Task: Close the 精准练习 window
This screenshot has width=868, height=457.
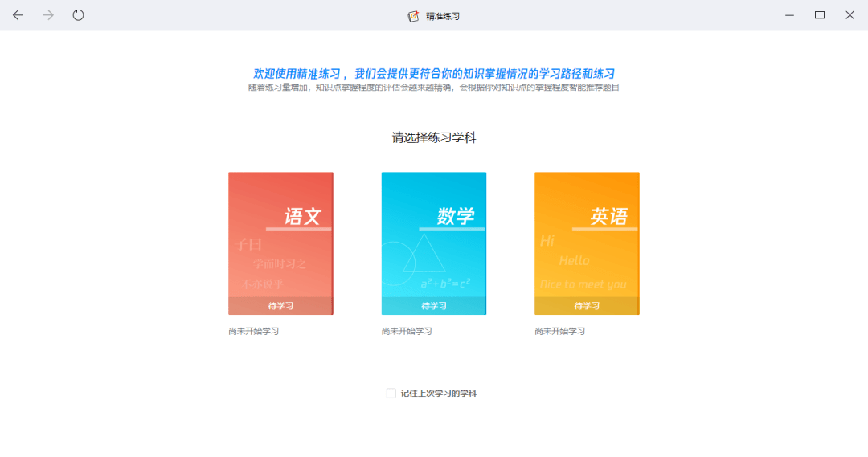Action: (850, 15)
